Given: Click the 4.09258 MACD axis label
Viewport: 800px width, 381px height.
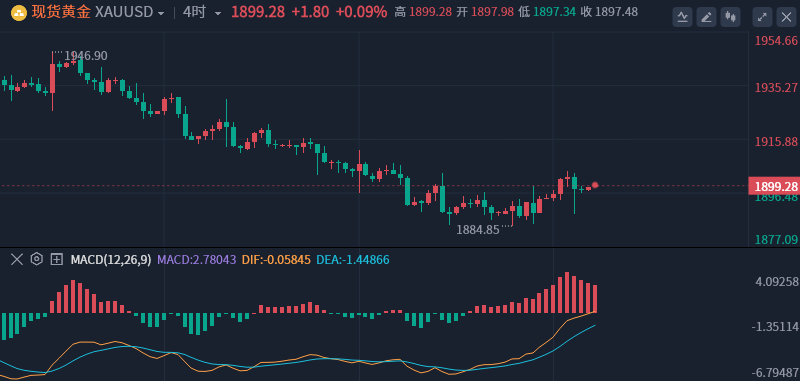Looking at the screenshot, I should (777, 282).
